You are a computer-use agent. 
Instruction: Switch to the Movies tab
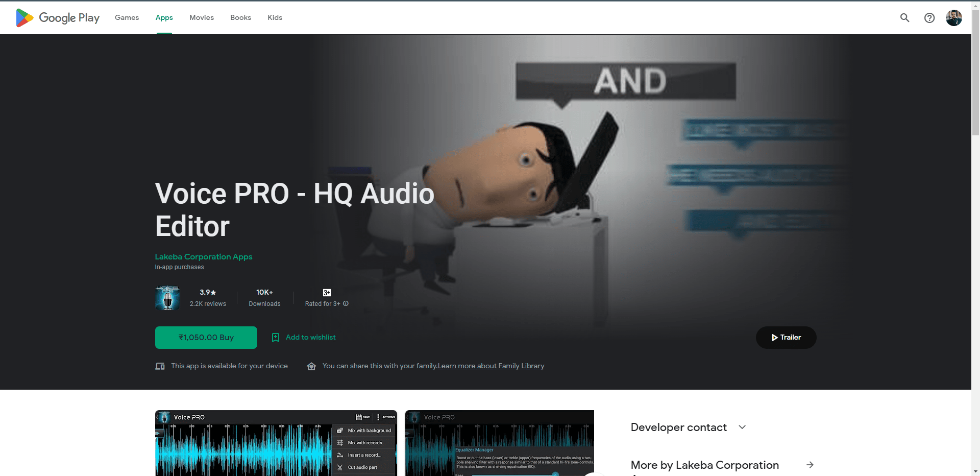[x=202, y=18]
